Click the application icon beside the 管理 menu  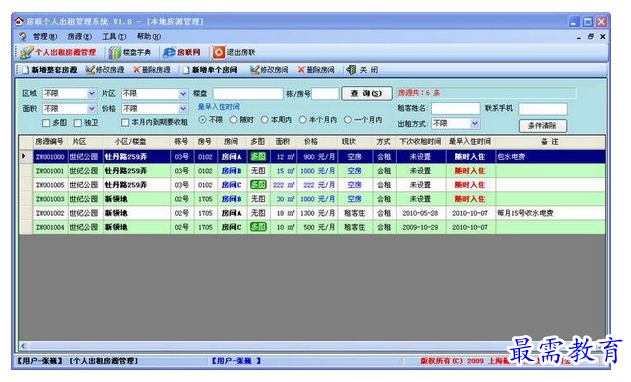click(x=23, y=37)
